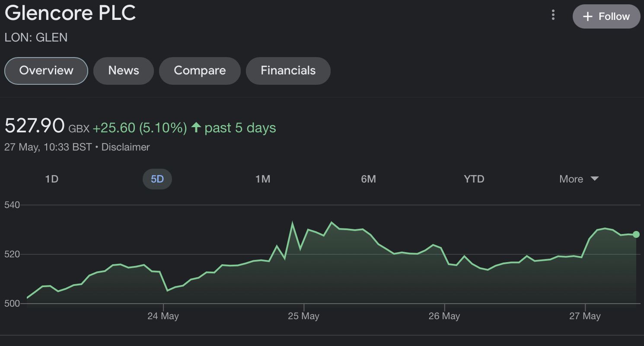Select the 1D time range
644x346 pixels.
coord(52,179)
